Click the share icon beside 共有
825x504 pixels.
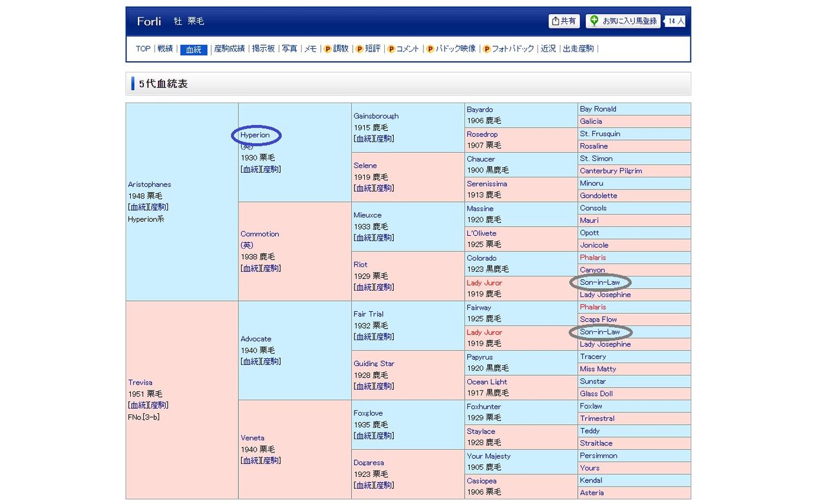click(x=556, y=21)
